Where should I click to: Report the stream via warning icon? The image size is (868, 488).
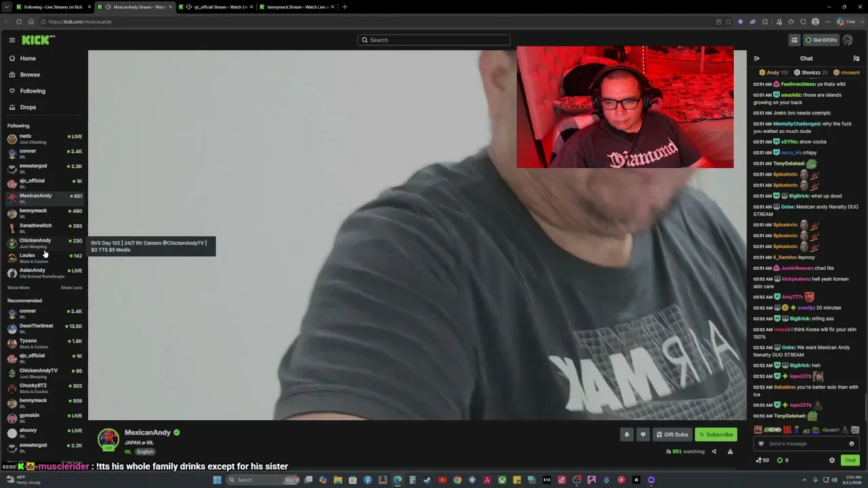click(730, 451)
